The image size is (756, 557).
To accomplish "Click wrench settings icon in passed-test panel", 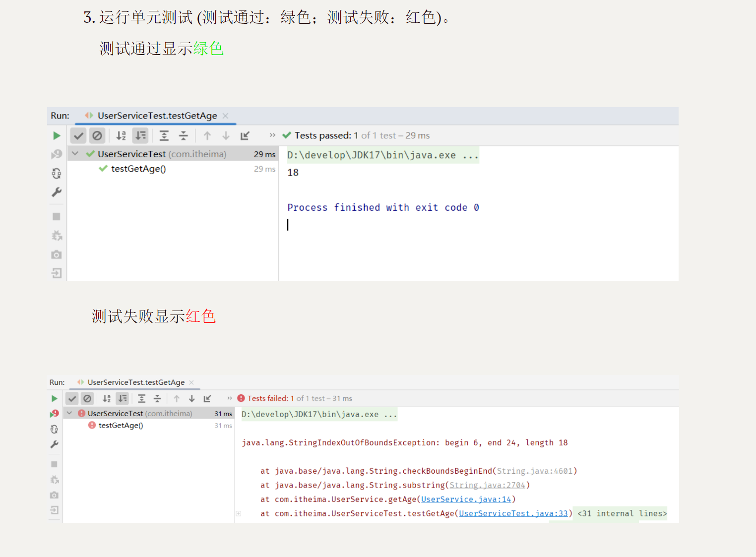I will [x=57, y=192].
